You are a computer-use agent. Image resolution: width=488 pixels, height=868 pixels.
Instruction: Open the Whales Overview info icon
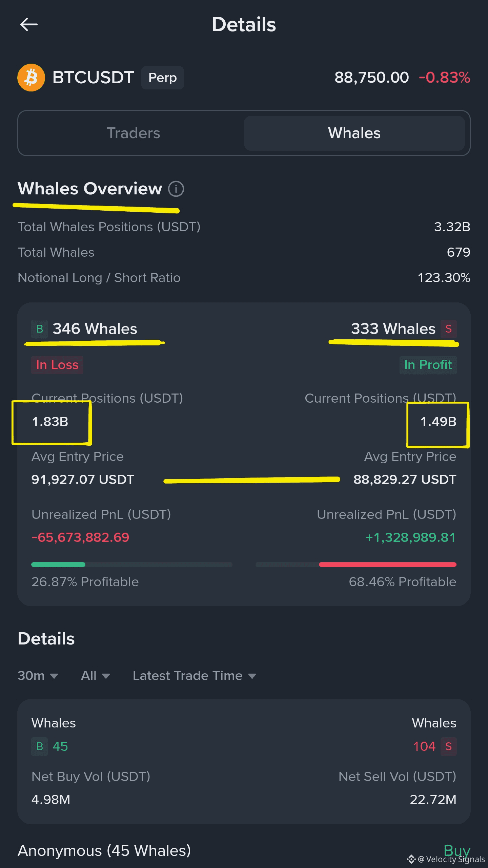coord(176,189)
